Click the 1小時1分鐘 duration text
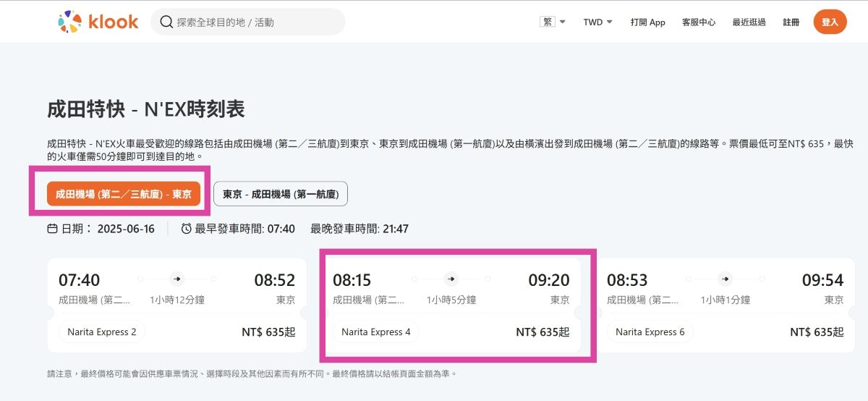Image resolution: width=868 pixels, height=401 pixels. pyautogui.click(x=726, y=300)
